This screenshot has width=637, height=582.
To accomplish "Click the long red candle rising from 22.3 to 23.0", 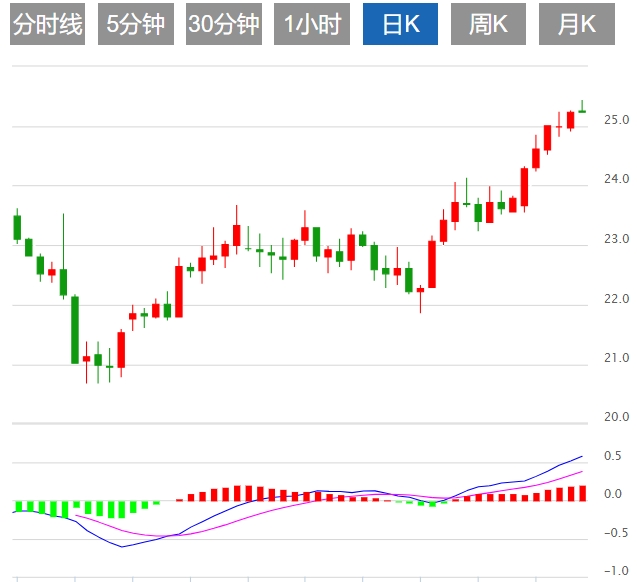I will click(432, 264).
